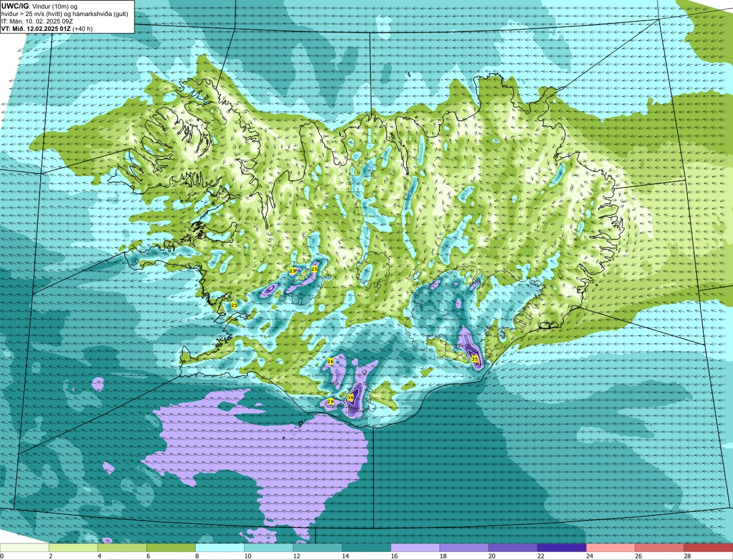Select the bright cyan 8–10 m/s legend swatch
The width and height of the screenshot is (733, 560).
click(220, 547)
